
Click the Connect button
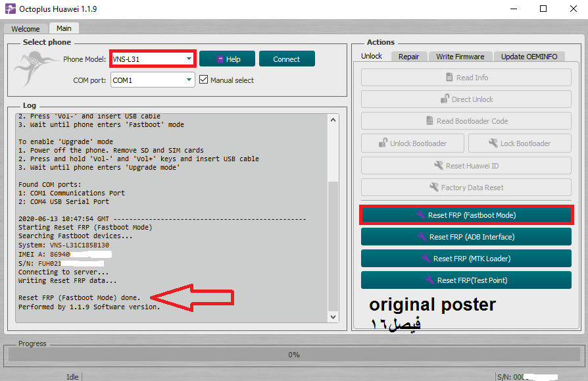[287, 59]
